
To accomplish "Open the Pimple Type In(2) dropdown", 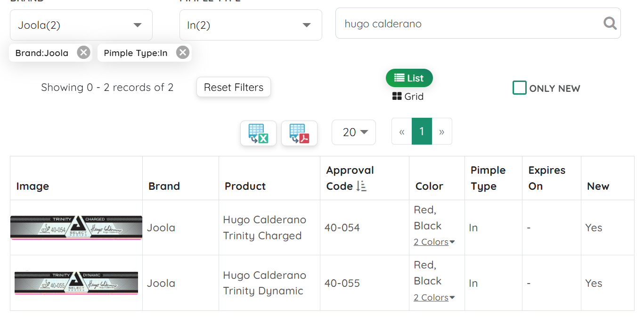I will pos(250,25).
